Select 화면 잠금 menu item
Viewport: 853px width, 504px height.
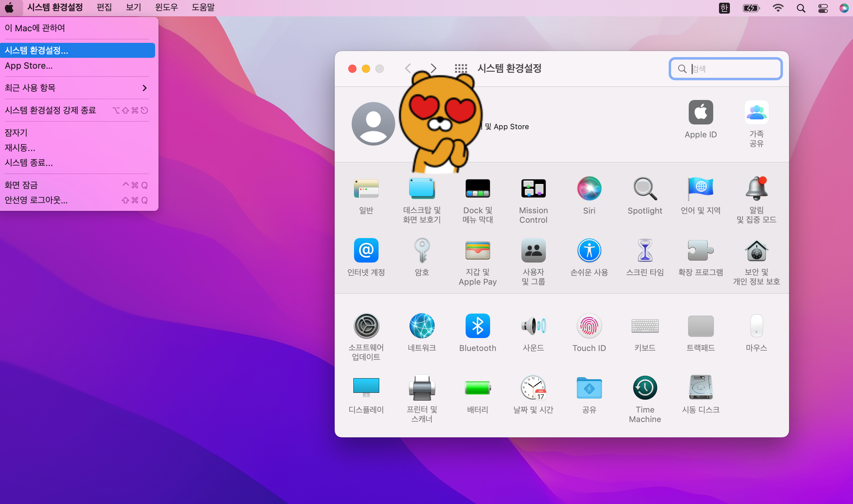point(78,185)
